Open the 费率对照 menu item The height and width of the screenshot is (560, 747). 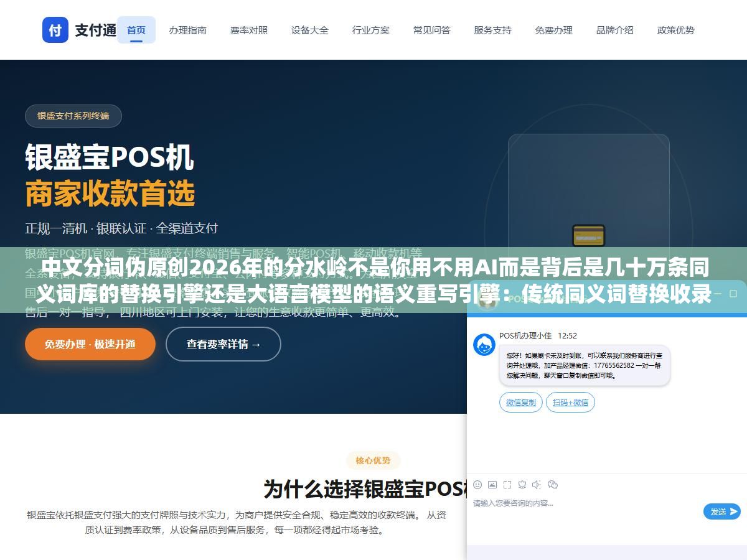[249, 30]
